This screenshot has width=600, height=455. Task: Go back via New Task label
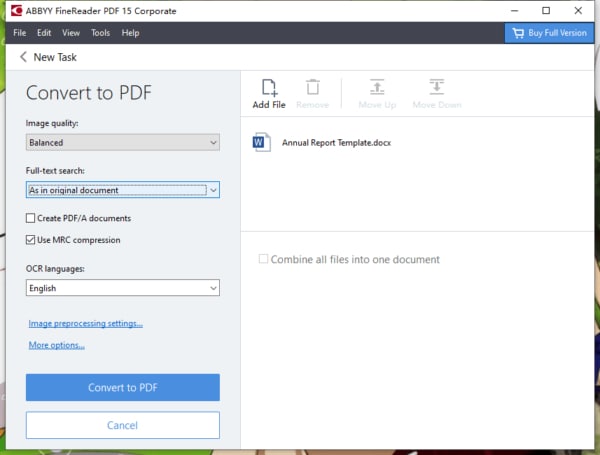(x=55, y=57)
